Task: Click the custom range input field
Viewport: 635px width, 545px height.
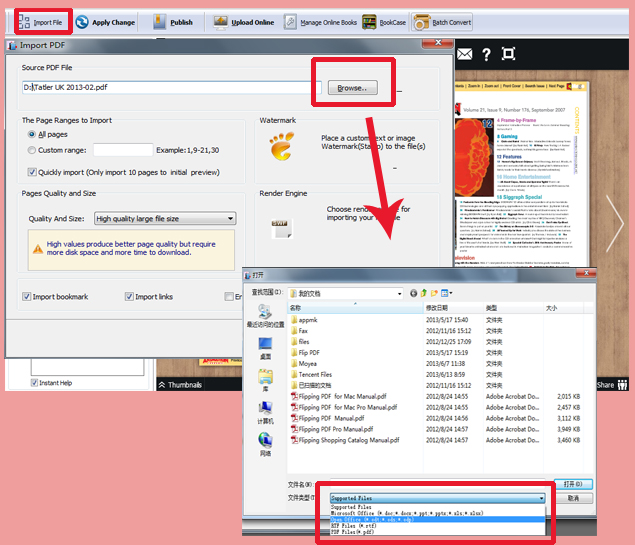Action: coord(123,150)
